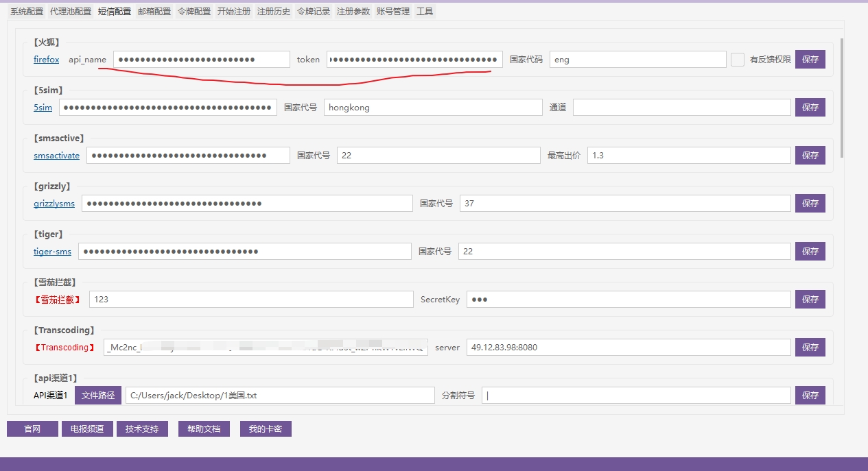
Task: Open the tiger-sms link
Action: tap(52, 252)
